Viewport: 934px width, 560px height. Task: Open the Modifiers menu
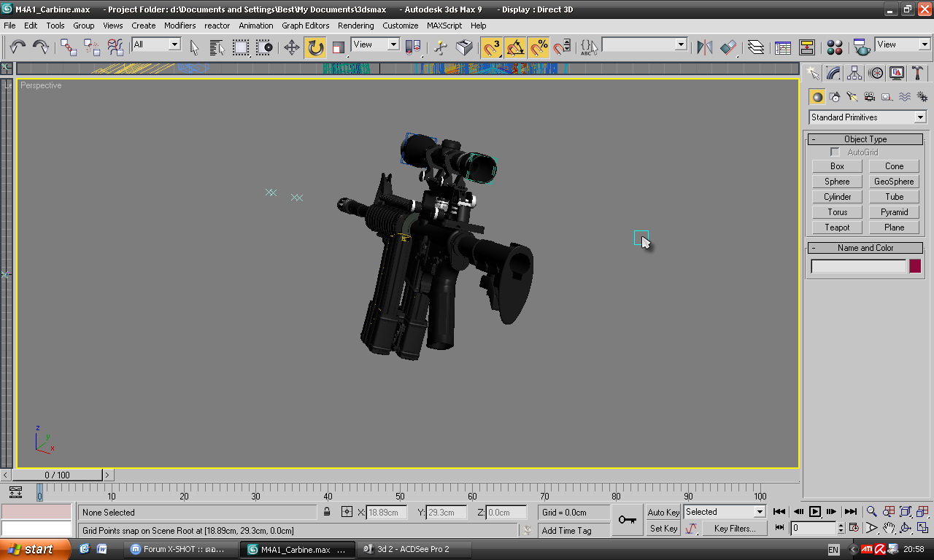coord(180,26)
